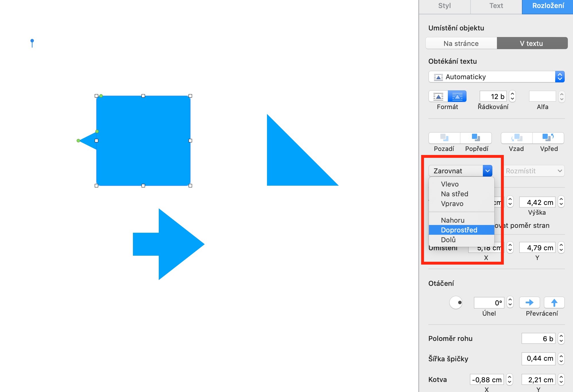Image resolution: width=573 pixels, height=392 pixels.
Task: Click the vertical flip arrow button
Action: tap(554, 302)
